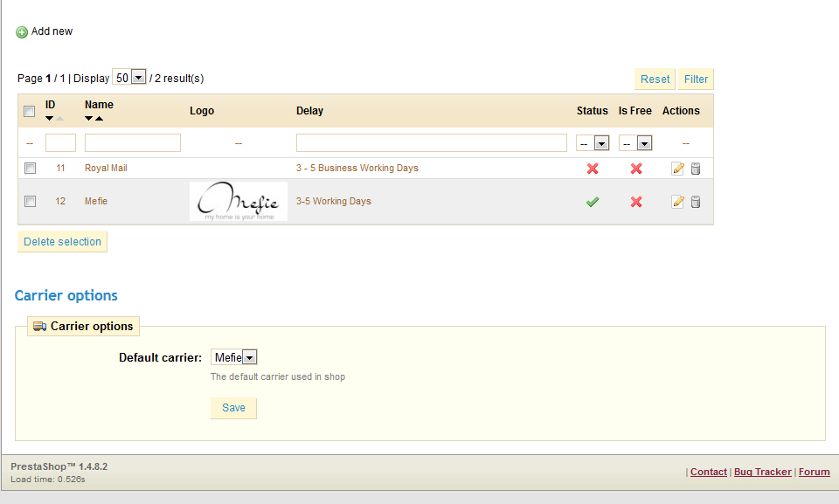Sort by Name ascending arrow
The width and height of the screenshot is (839, 504).
(99, 118)
